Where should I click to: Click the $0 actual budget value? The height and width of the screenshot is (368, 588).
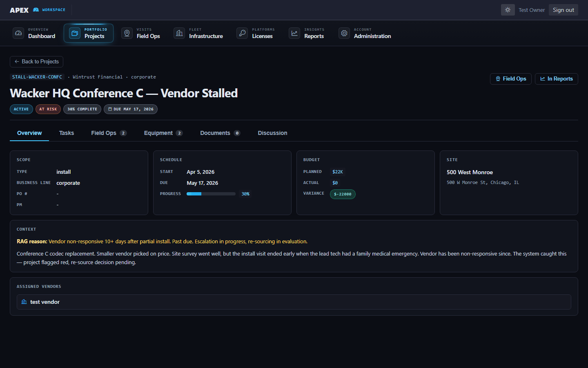335,183
